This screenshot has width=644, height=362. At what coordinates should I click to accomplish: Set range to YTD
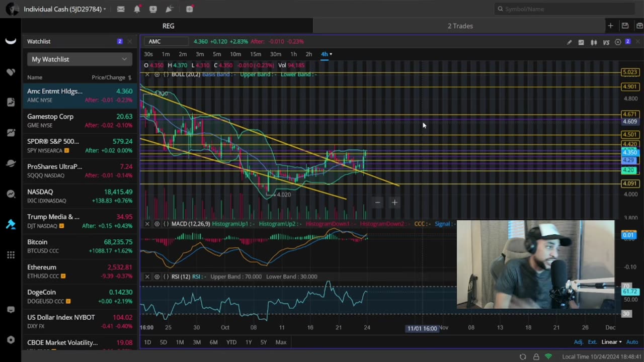(231, 342)
